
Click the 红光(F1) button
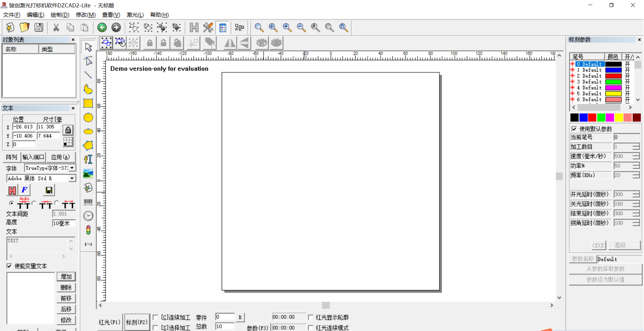109,322
